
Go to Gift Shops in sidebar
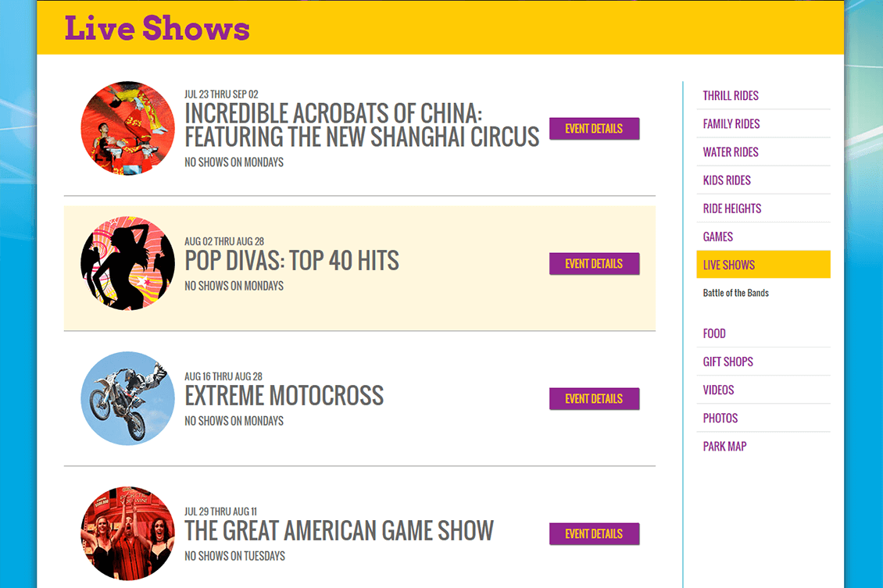click(x=727, y=362)
